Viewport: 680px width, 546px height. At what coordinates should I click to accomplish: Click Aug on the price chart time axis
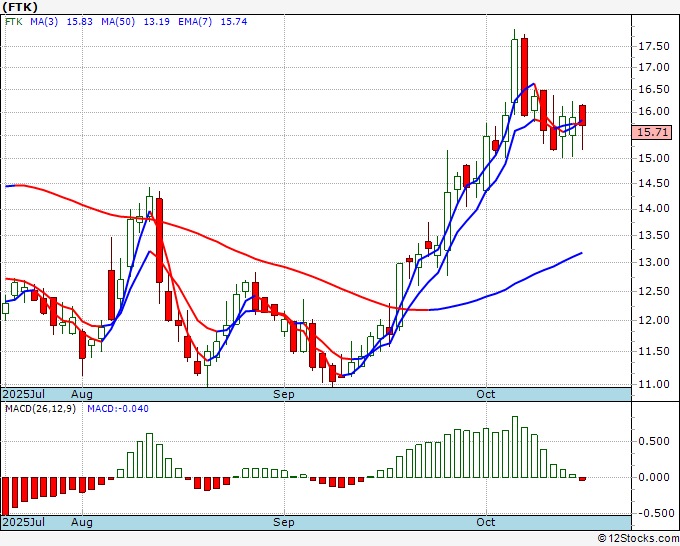click(x=82, y=394)
